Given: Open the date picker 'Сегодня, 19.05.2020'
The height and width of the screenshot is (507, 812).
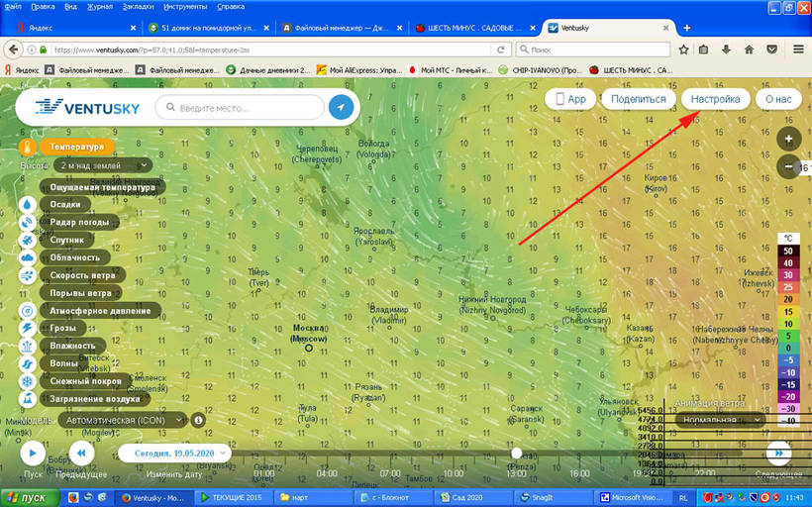Looking at the screenshot, I should (x=174, y=453).
